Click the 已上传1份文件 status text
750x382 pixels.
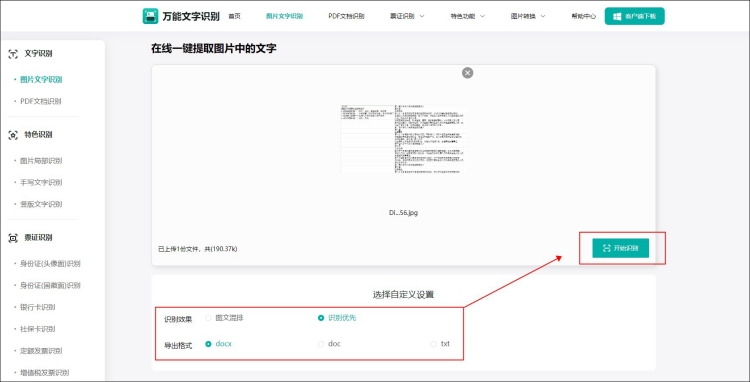[x=198, y=249]
